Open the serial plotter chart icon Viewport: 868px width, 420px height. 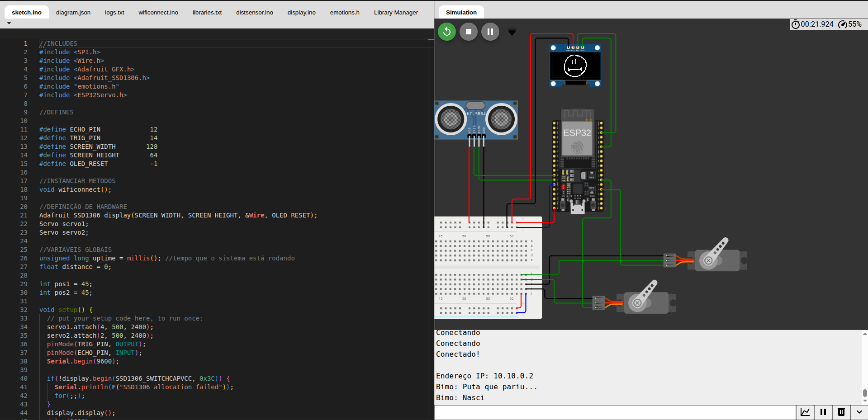tap(805, 412)
